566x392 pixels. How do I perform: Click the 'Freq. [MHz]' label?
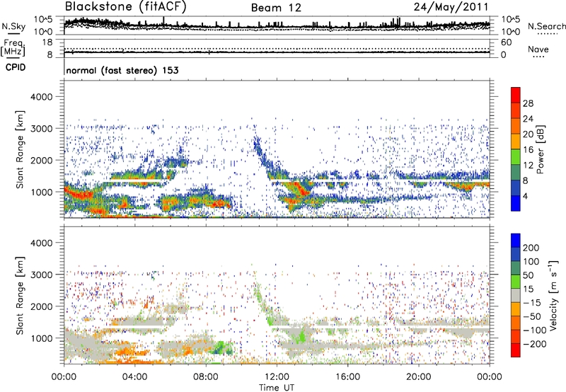13,47
